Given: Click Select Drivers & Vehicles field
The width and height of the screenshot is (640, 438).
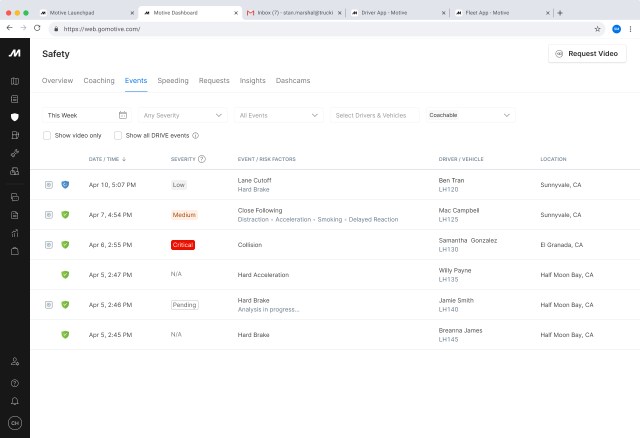Looking at the screenshot, I should pos(375,115).
